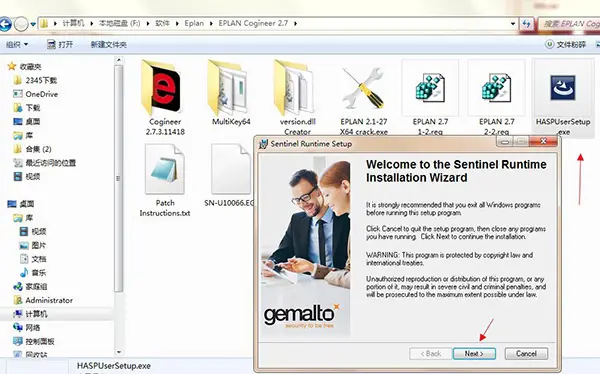Refresh the Explorer folder view
Image resolution: width=600 pixels, height=374 pixels.
point(527,24)
